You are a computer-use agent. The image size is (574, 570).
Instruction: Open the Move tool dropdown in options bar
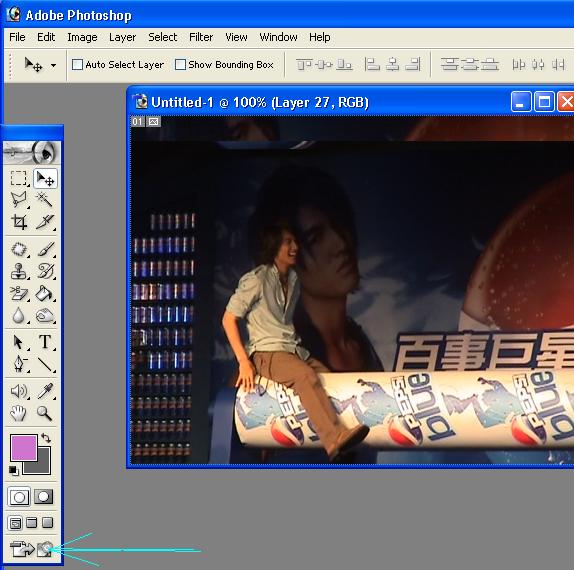click(53, 66)
